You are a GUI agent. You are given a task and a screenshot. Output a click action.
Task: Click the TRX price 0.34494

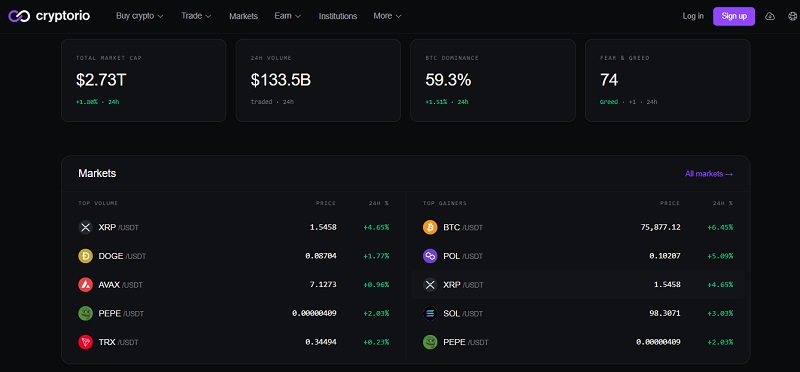coord(320,342)
